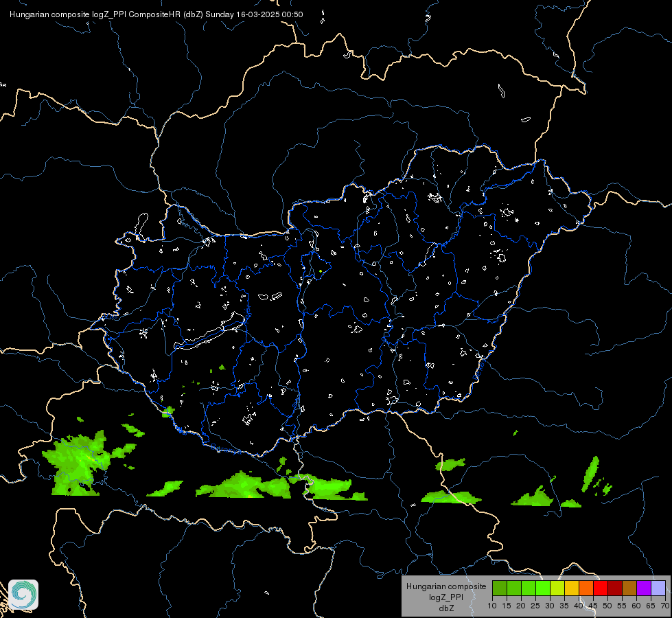This screenshot has width=672, height=618.
Task: Click the '65' scale value in legend
Action: click(x=651, y=606)
